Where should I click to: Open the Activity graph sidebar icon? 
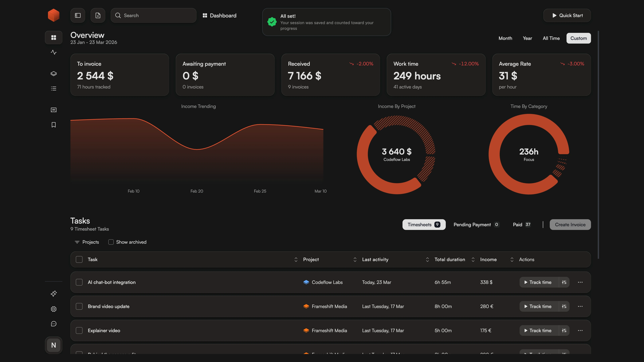53,52
